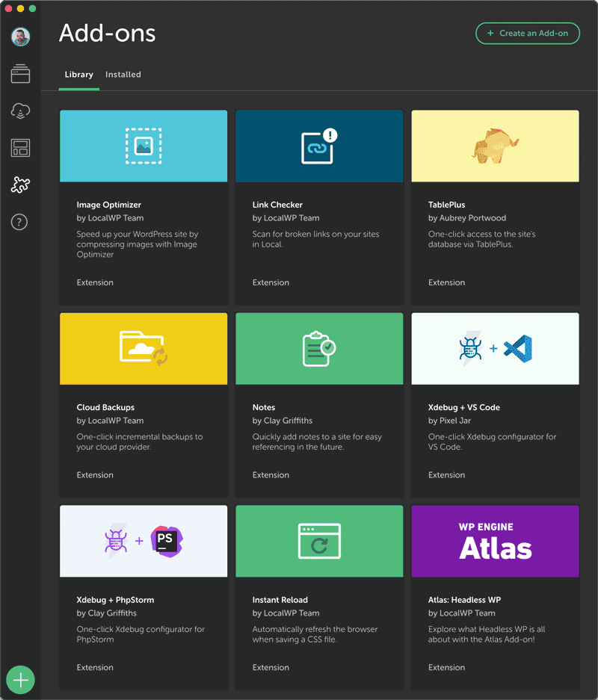
Task: Open the TablePlus add-on title
Action: click(446, 205)
